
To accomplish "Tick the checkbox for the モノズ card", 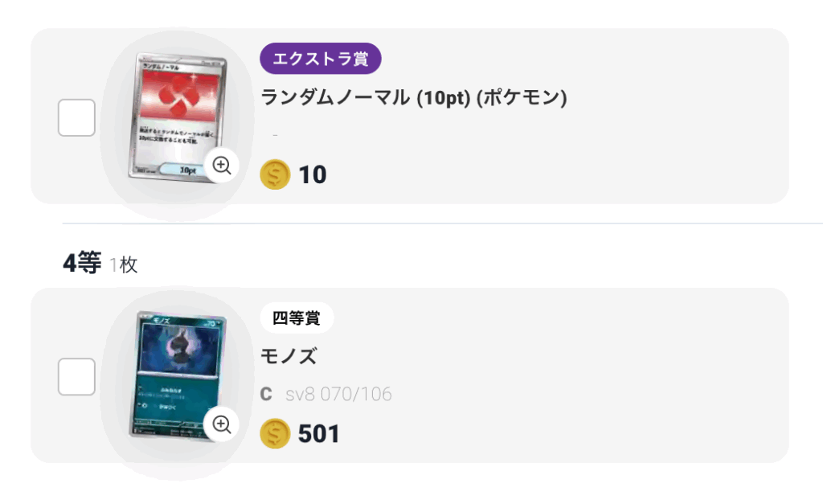I will 76,377.
